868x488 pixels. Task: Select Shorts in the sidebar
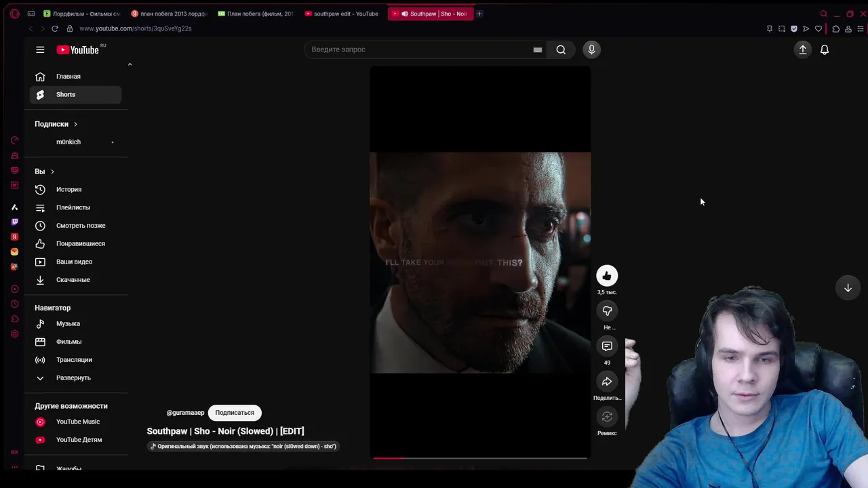pos(75,95)
